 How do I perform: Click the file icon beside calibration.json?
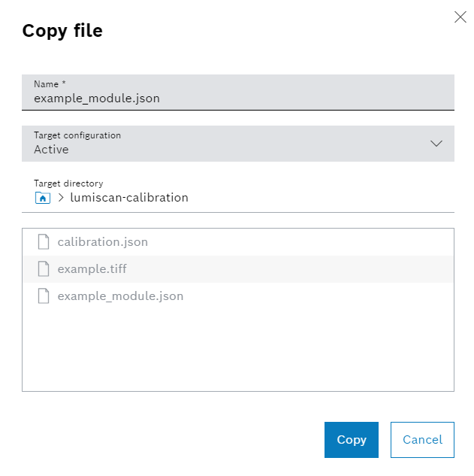tap(44, 242)
